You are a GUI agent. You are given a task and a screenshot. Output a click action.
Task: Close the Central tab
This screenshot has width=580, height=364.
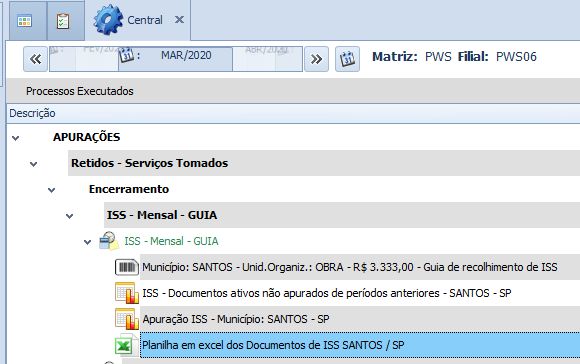(179, 20)
